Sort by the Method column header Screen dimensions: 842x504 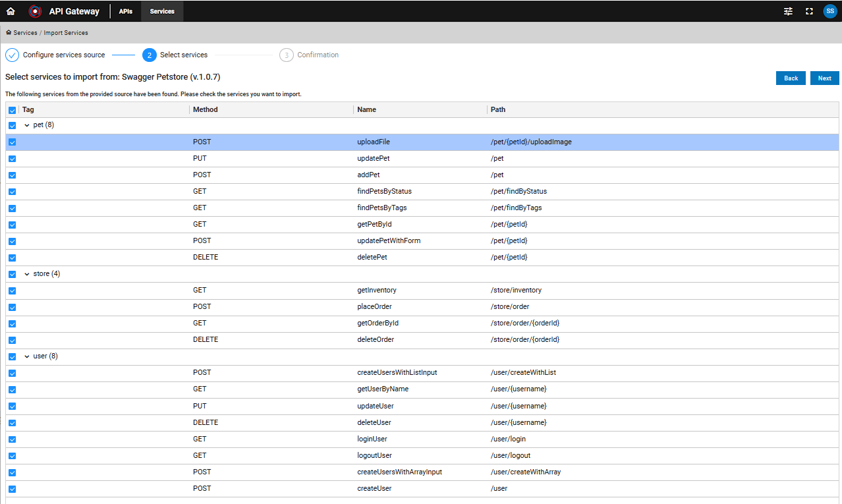[205, 109]
